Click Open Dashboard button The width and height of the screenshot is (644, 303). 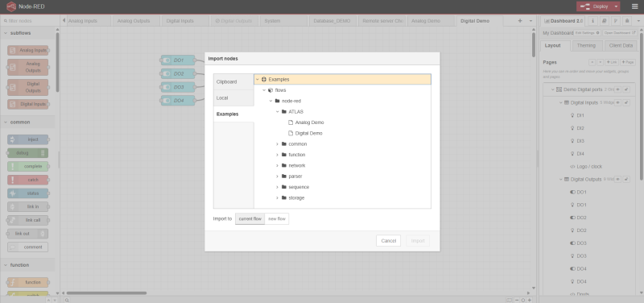point(620,32)
